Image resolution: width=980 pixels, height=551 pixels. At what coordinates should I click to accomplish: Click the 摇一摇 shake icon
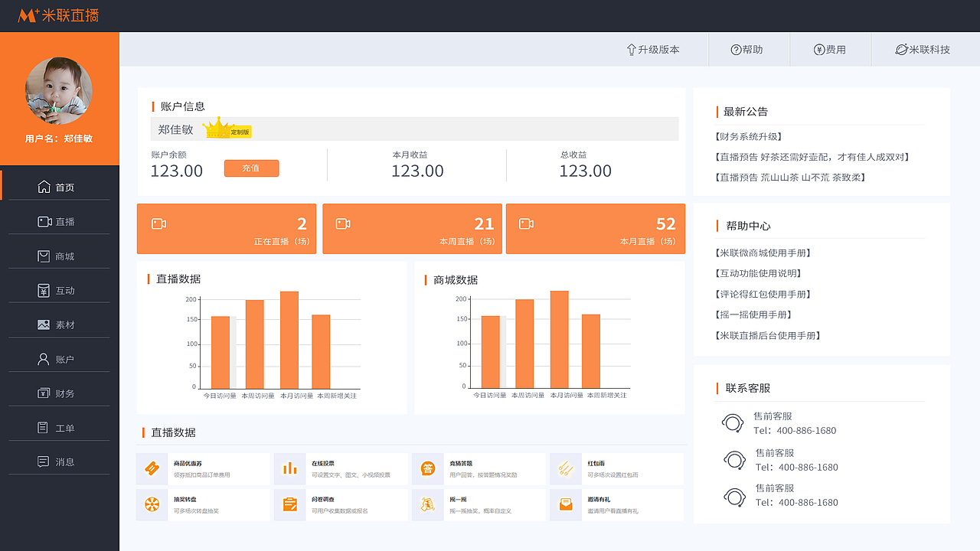[427, 505]
